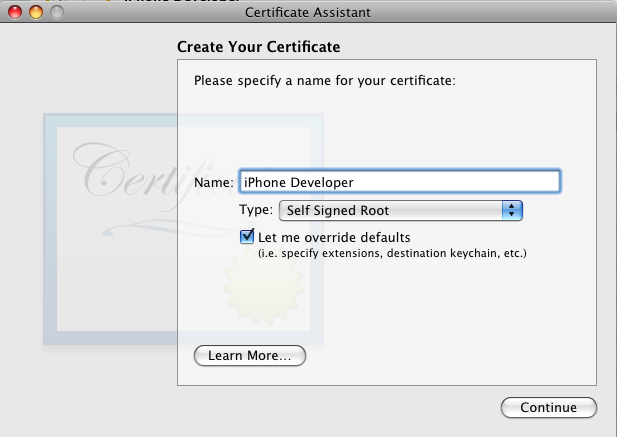The image size is (617, 437).
Task: Click Continue to proceed
Action: click(x=549, y=407)
